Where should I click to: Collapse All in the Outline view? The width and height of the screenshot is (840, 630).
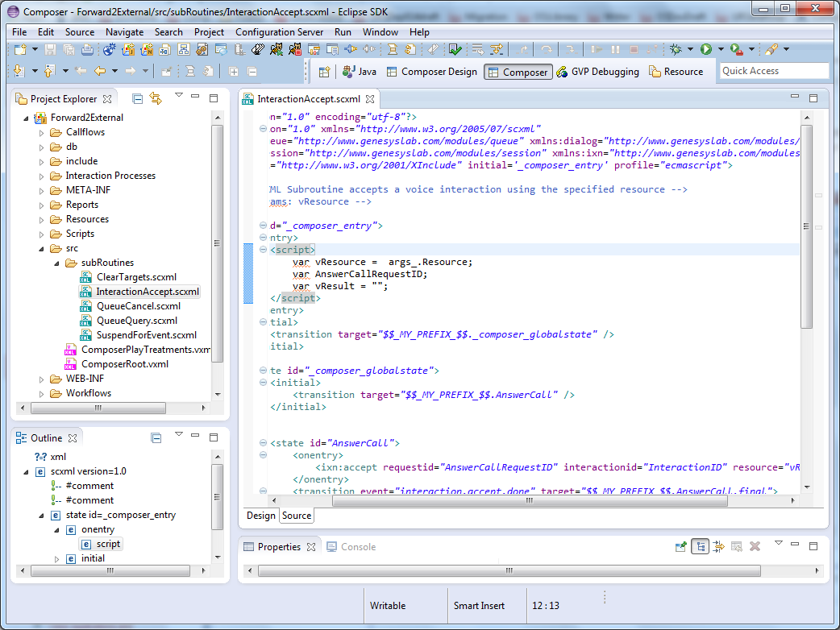pos(156,437)
